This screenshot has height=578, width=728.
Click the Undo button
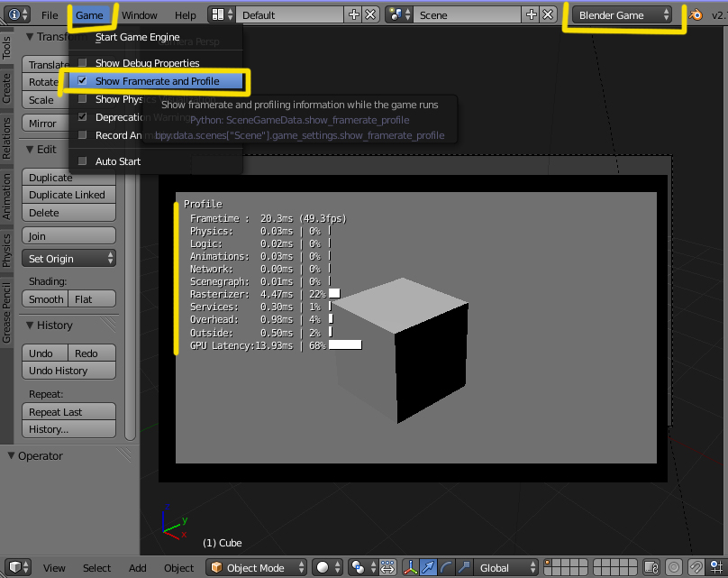coord(45,353)
